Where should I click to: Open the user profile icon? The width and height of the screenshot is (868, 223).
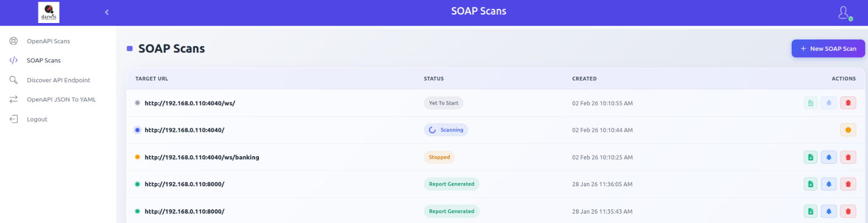(844, 13)
